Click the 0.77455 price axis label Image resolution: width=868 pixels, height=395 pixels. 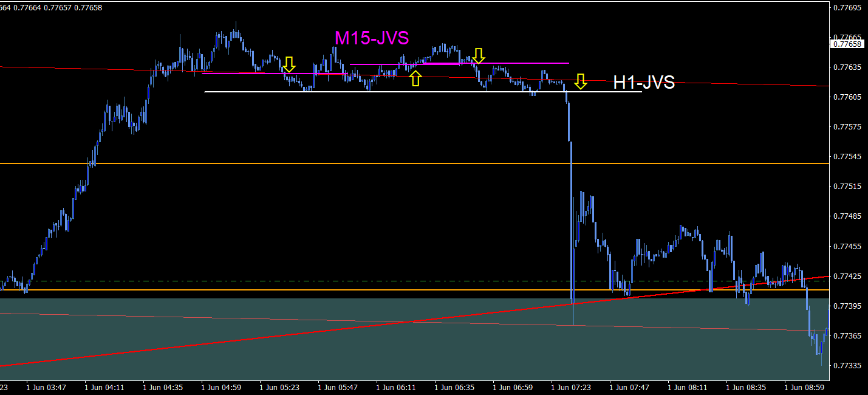(849, 247)
